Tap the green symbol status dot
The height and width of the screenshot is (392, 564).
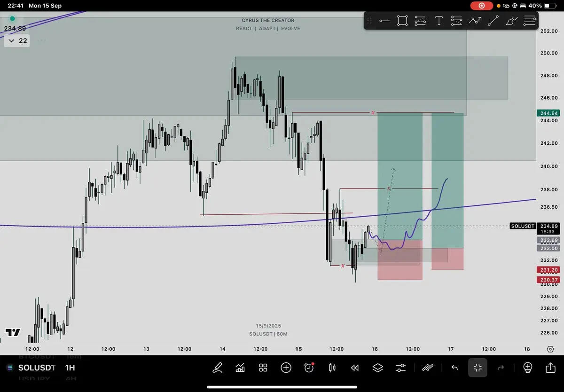[x=13, y=19]
